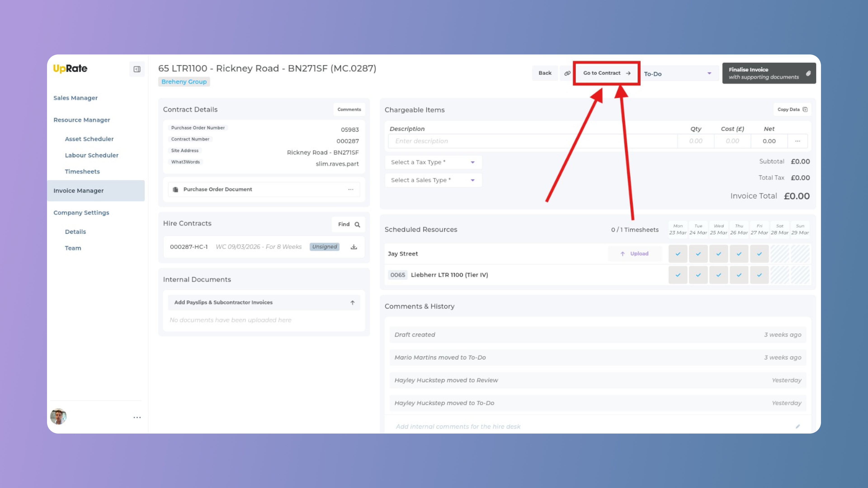868x488 pixels.
Task: Click the copy link chain icon
Action: pos(567,73)
